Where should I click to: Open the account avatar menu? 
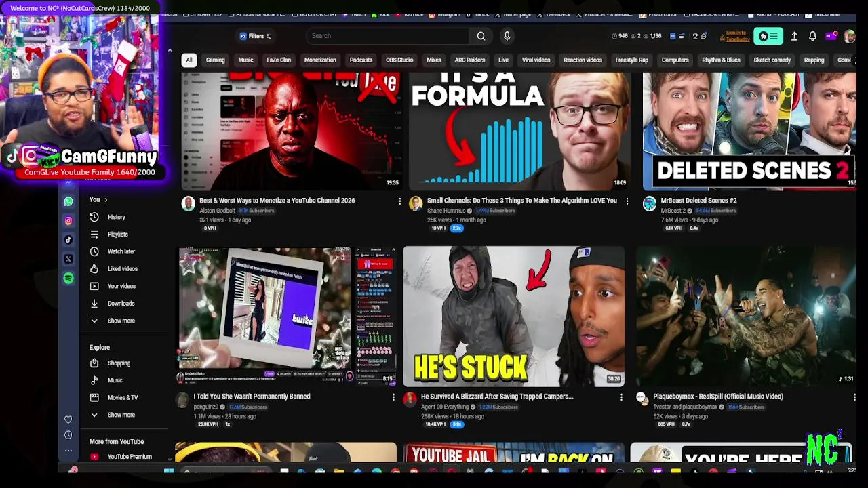[x=849, y=36]
